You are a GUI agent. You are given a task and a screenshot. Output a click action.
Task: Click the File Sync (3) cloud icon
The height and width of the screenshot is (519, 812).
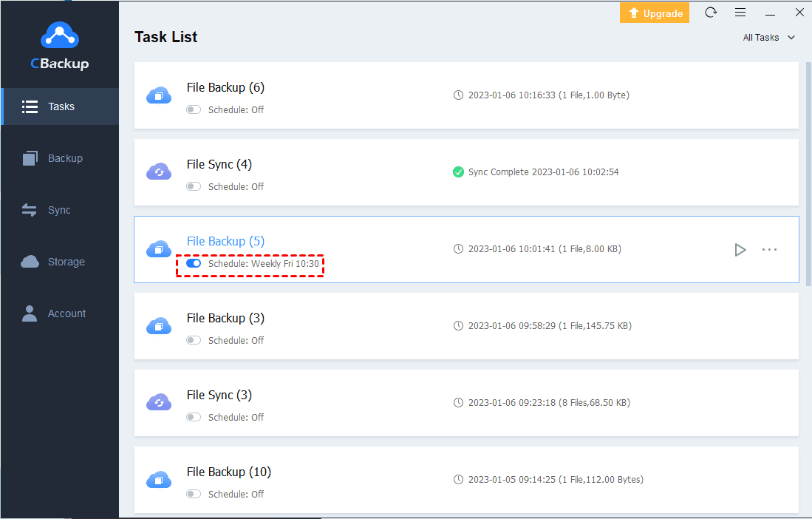tap(159, 402)
